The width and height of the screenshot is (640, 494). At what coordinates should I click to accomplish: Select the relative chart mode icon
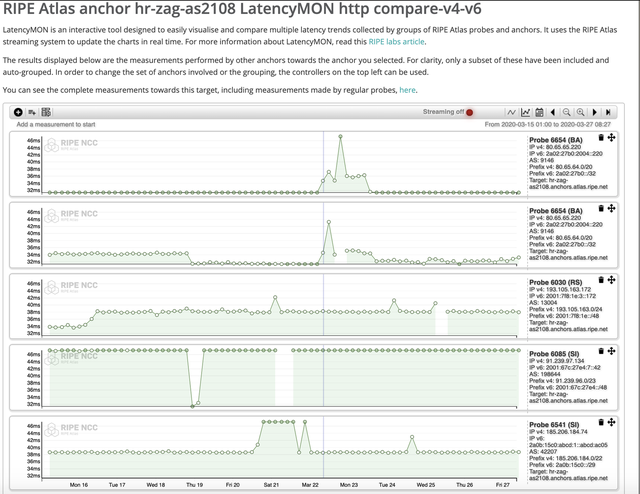525,112
